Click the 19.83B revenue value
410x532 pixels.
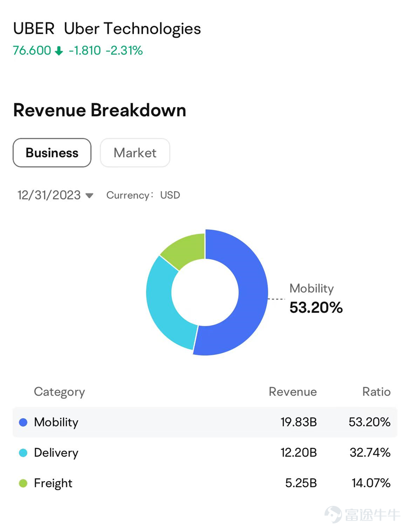pyautogui.click(x=298, y=422)
